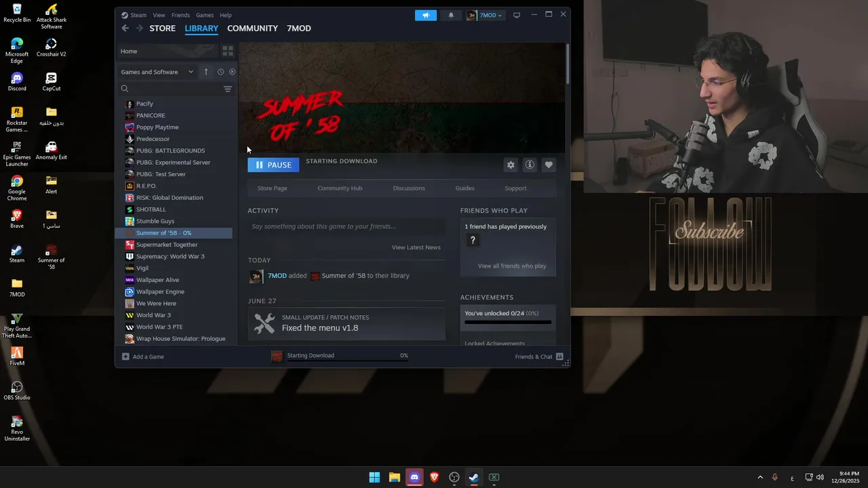Click View all friends who play
Image resolution: width=868 pixels, height=488 pixels.
click(x=512, y=266)
